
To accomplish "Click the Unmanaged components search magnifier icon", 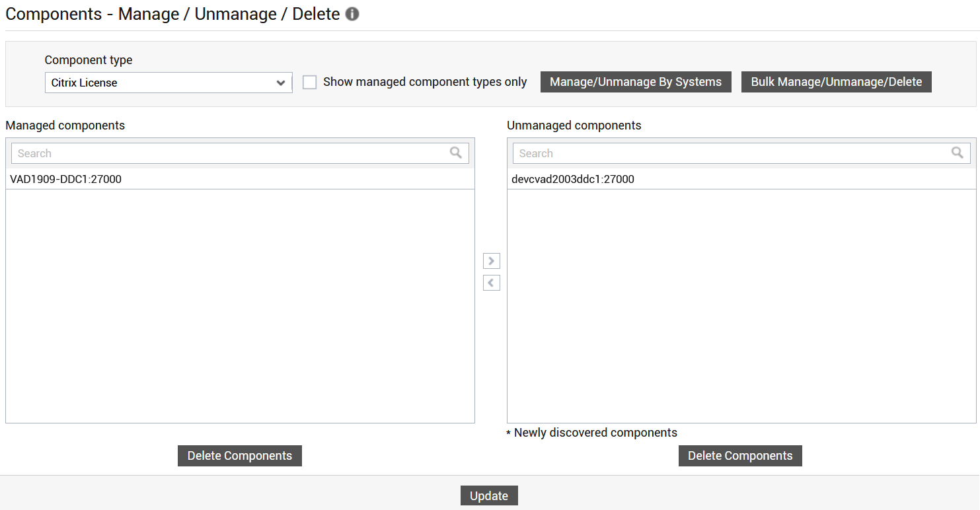I will pyautogui.click(x=958, y=153).
